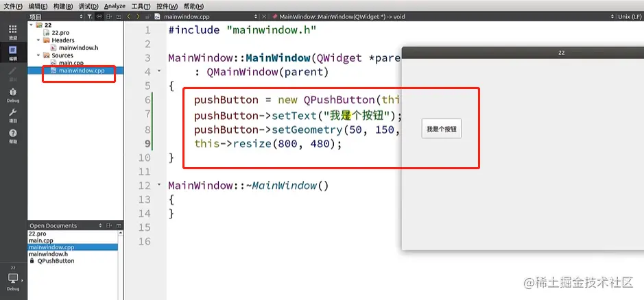
Task: Click the 设计 (Design) pencil mode icon
Action: [13, 73]
